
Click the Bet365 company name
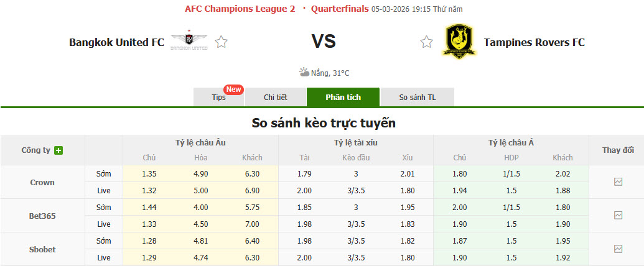click(42, 216)
